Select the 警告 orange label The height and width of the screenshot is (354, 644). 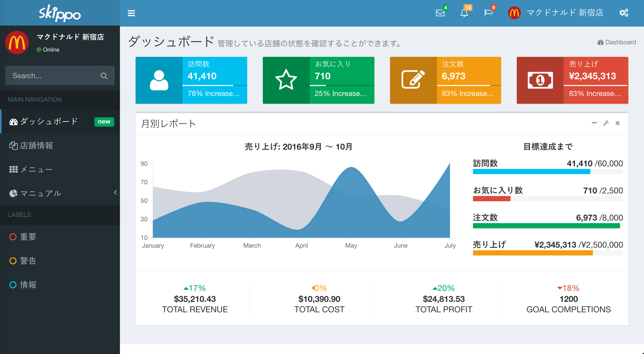click(x=28, y=261)
